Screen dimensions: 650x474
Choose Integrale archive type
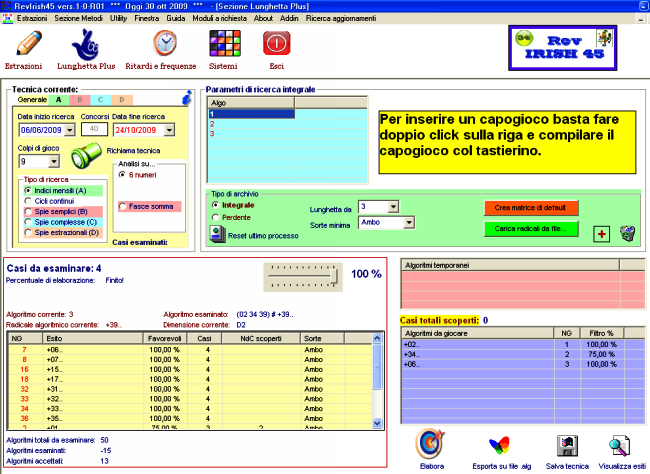click(x=215, y=205)
